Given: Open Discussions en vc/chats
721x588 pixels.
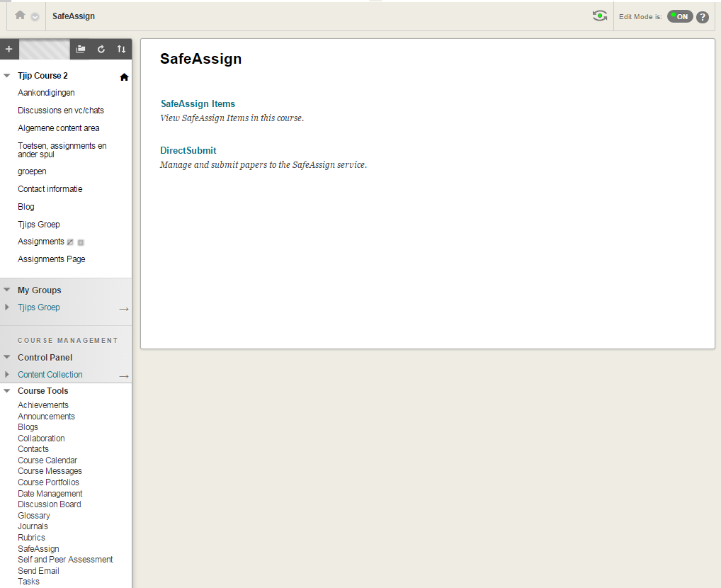Looking at the screenshot, I should tap(61, 111).
